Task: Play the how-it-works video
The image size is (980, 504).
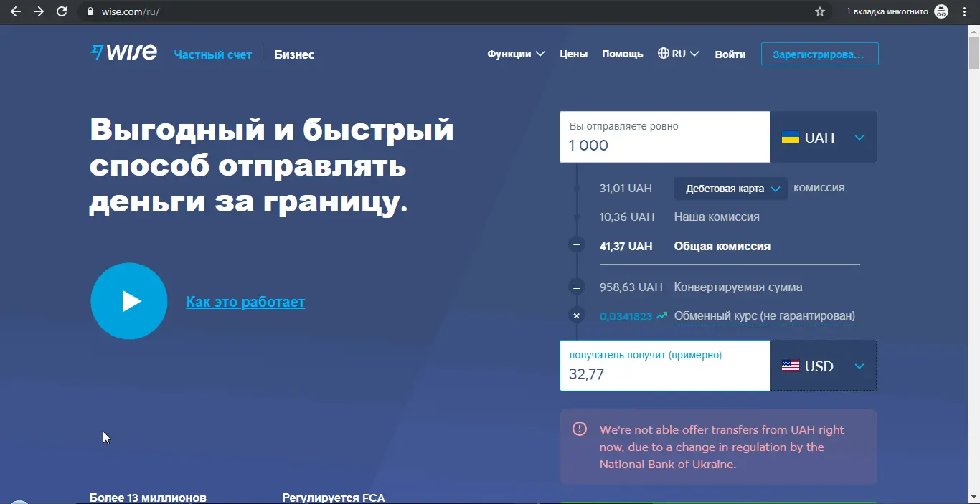Action: pos(129,301)
